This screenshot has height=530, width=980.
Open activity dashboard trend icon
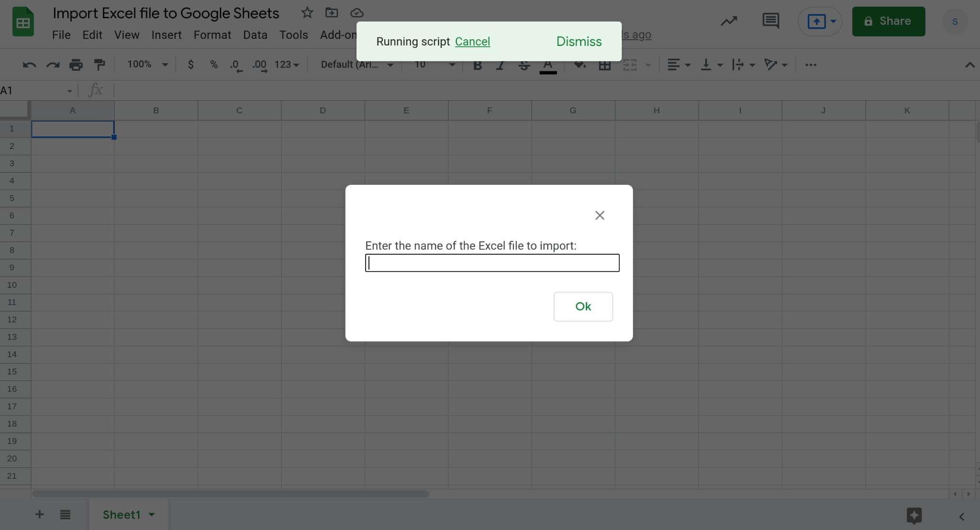729,21
